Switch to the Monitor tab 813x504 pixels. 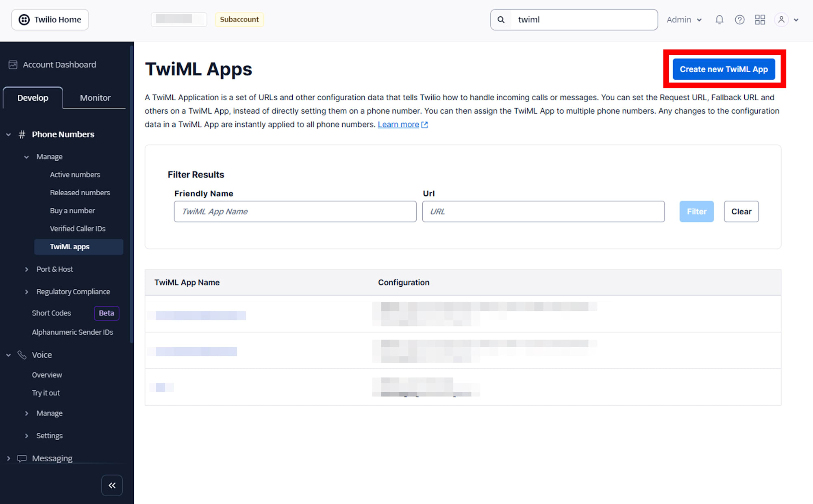[x=95, y=97]
